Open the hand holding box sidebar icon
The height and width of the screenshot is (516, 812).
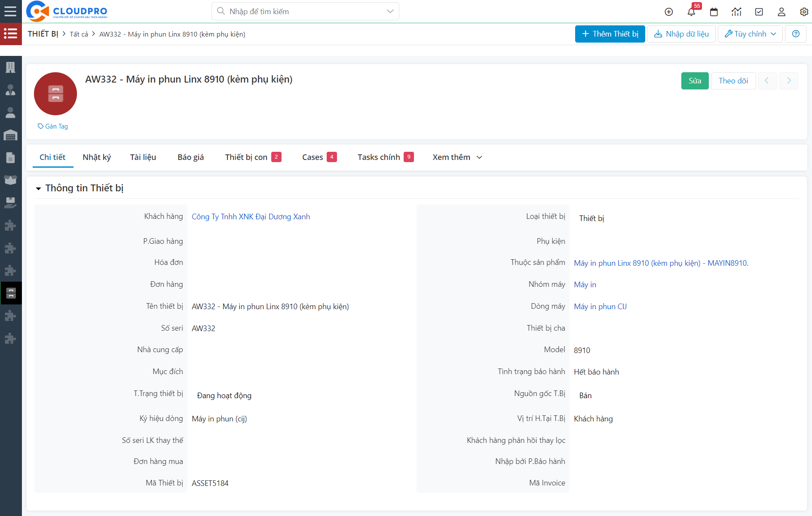tap(10, 203)
